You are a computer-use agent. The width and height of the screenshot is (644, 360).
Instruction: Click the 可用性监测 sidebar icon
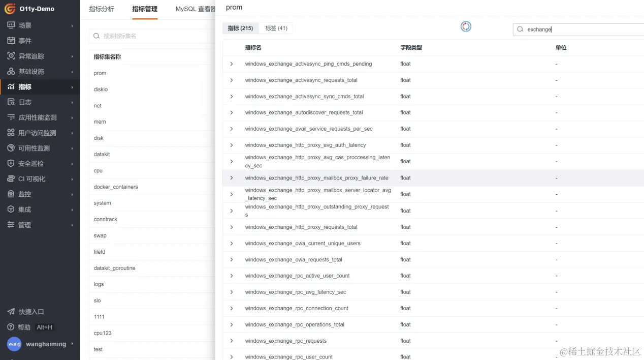[11, 148]
